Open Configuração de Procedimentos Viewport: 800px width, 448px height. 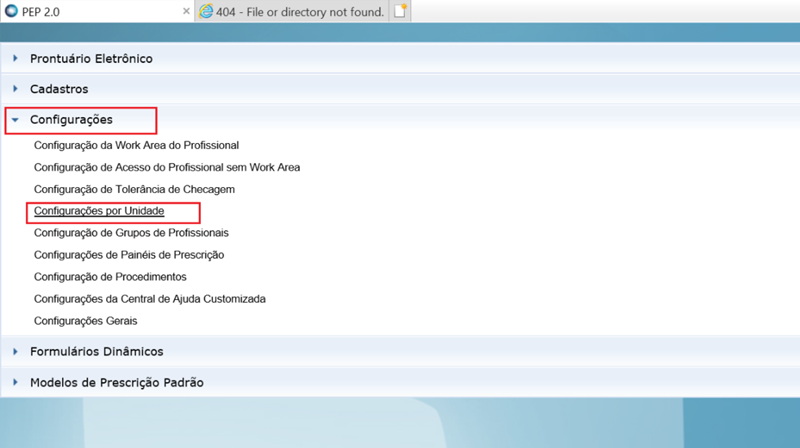110,277
